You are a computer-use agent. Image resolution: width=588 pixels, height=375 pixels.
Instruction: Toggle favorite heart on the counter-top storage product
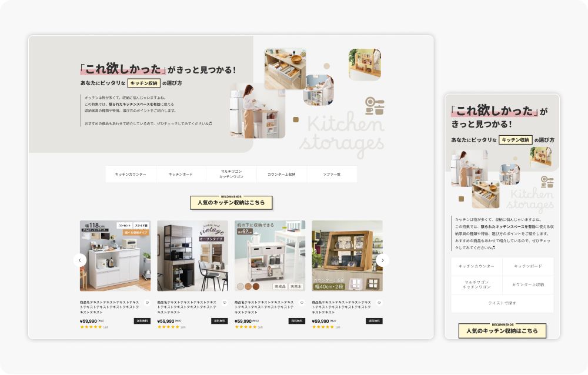(379, 303)
